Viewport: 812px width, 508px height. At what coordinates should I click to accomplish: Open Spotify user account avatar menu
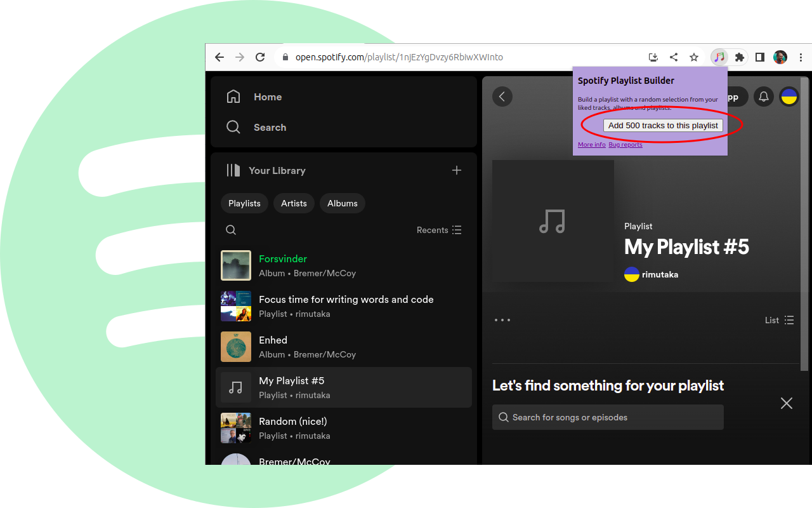coord(789,97)
